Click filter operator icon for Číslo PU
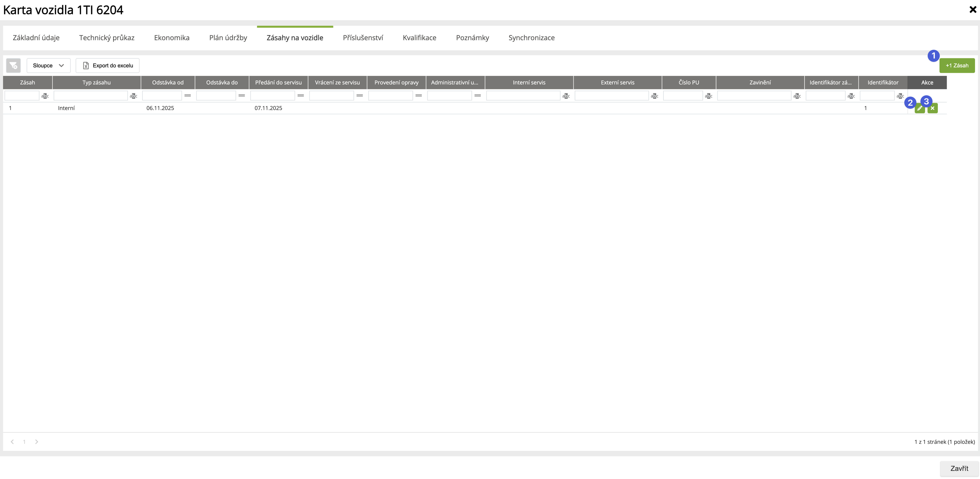 (x=708, y=96)
